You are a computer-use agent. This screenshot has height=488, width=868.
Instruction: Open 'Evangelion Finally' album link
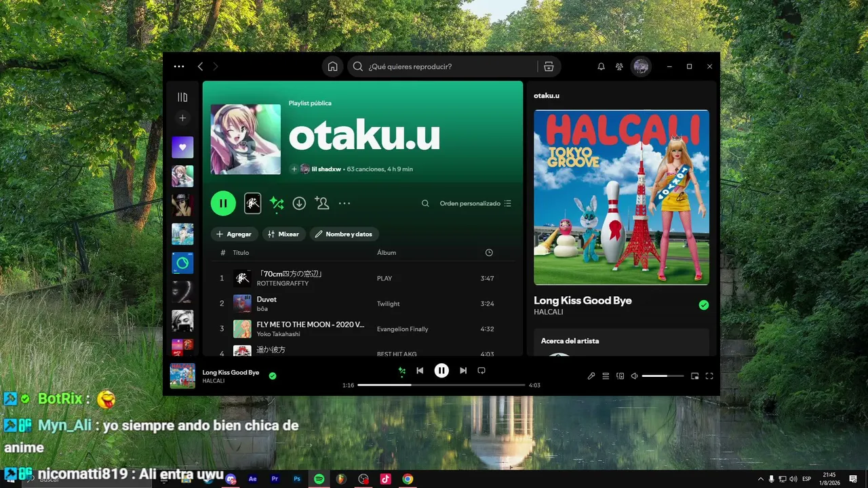(x=403, y=329)
